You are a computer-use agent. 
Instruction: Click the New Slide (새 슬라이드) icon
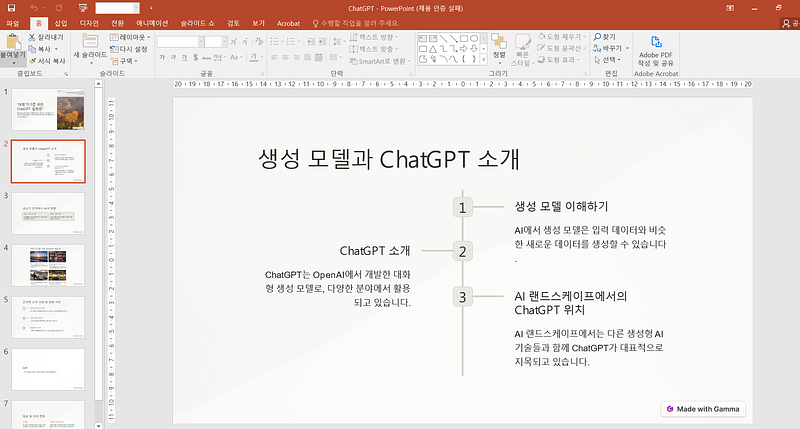pyautogui.click(x=90, y=41)
